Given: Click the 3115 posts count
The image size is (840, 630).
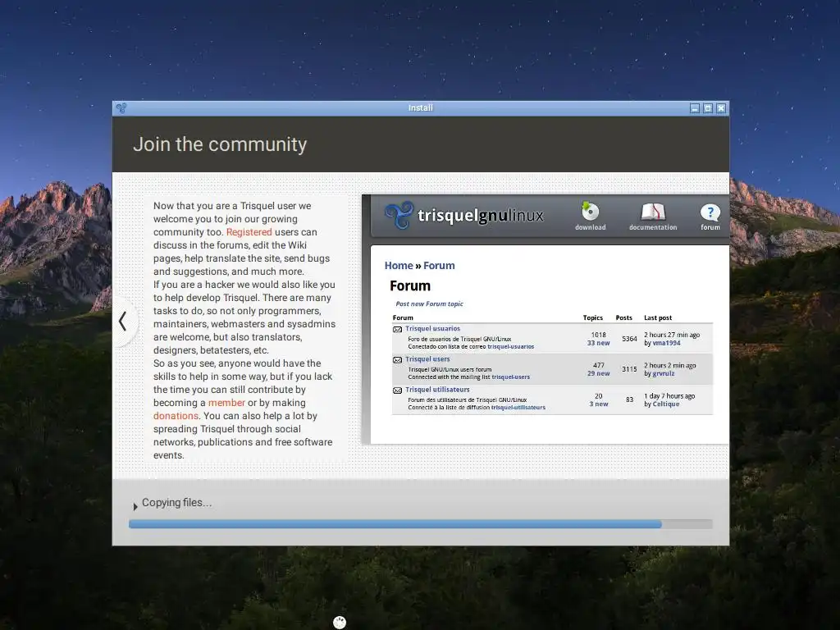Looking at the screenshot, I should coord(629,369).
